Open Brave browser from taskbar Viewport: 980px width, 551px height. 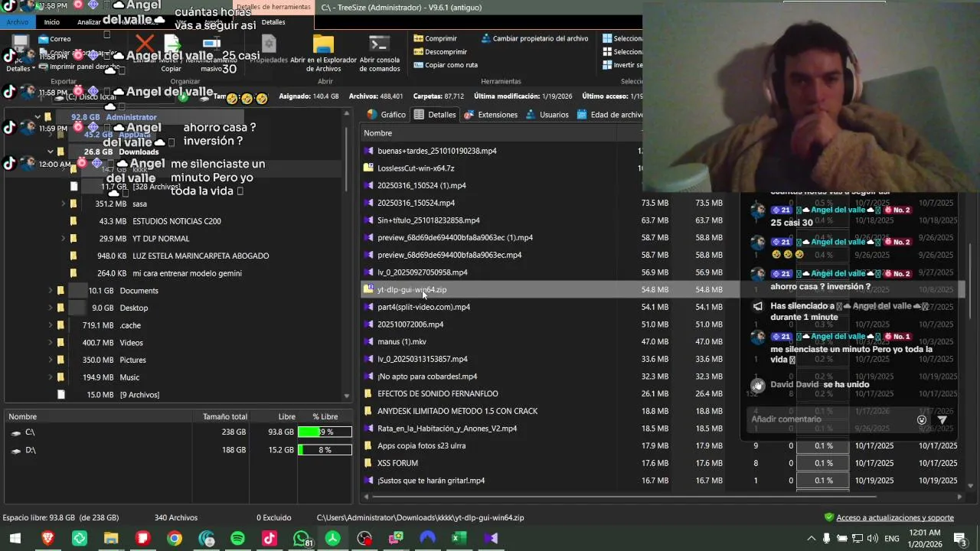(x=47, y=539)
